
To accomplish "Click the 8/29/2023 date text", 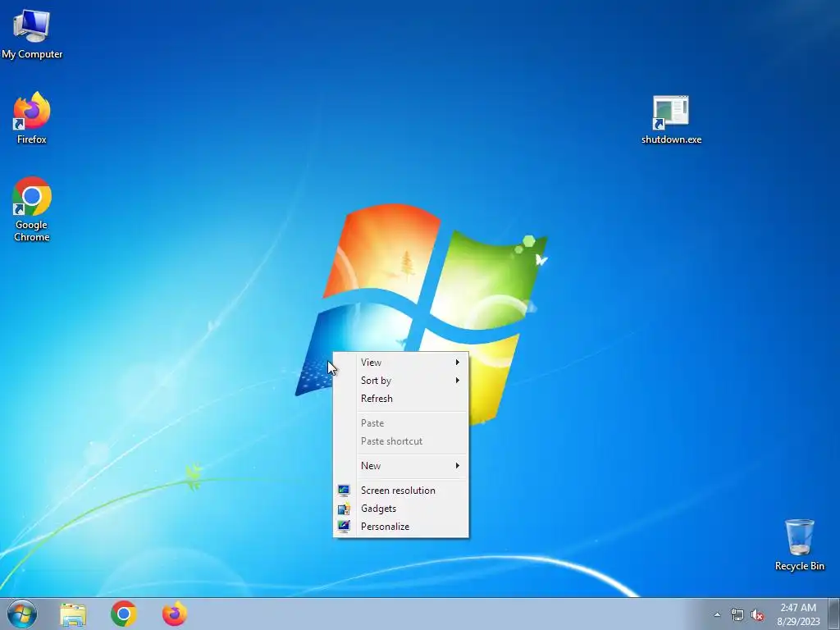I will click(x=798, y=622).
